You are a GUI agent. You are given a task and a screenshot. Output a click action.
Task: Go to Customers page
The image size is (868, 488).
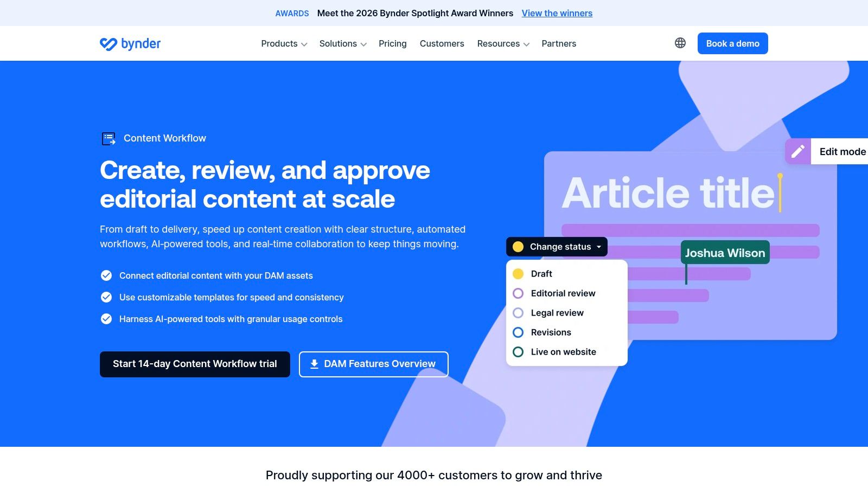442,43
